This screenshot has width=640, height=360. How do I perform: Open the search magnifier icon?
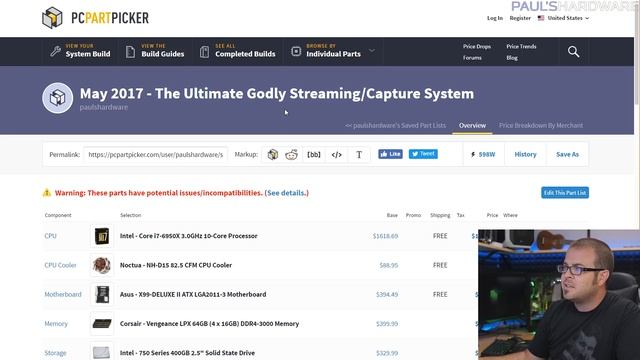click(573, 51)
